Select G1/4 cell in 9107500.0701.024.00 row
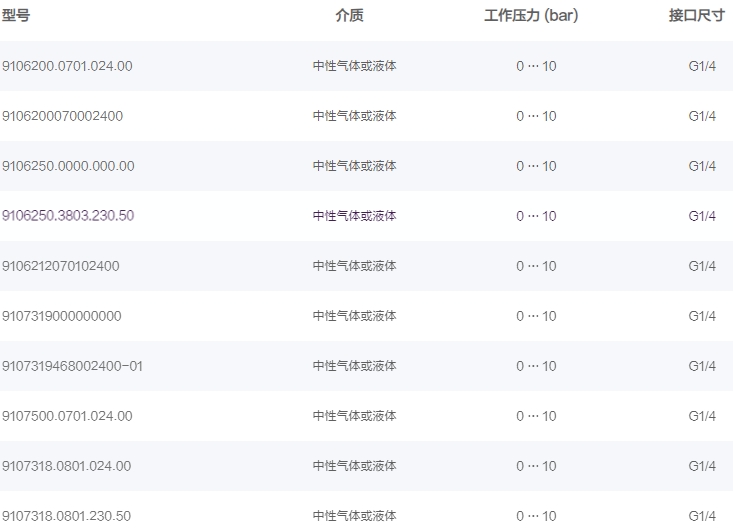This screenshot has height=528, width=733. click(702, 416)
